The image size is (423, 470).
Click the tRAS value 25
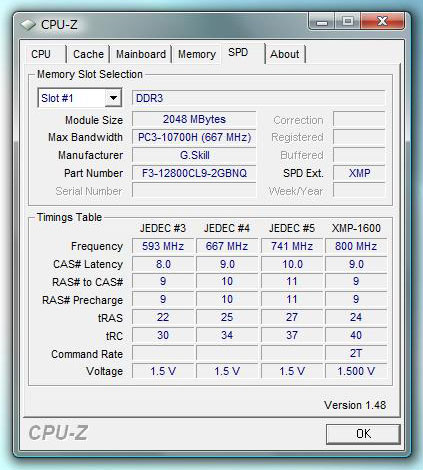[227, 317]
